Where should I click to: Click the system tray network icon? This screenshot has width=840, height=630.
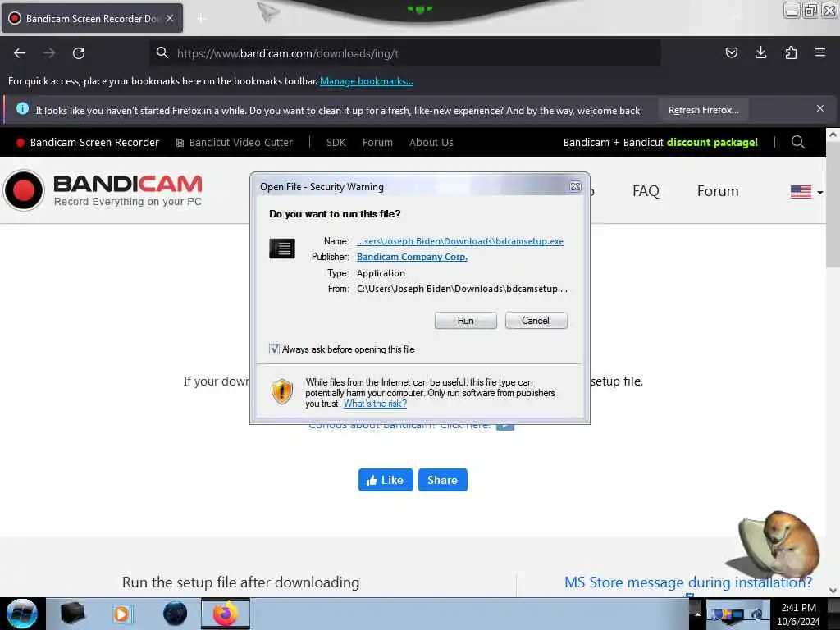[x=737, y=614]
